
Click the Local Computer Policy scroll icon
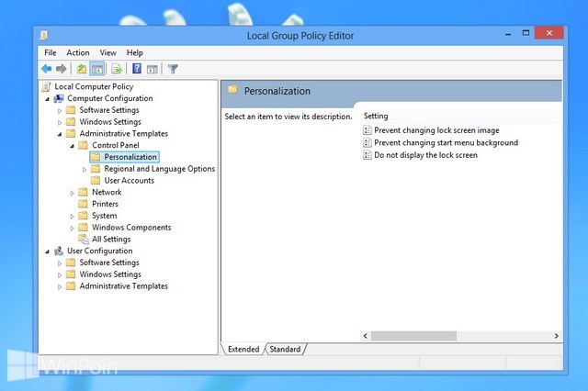point(46,86)
